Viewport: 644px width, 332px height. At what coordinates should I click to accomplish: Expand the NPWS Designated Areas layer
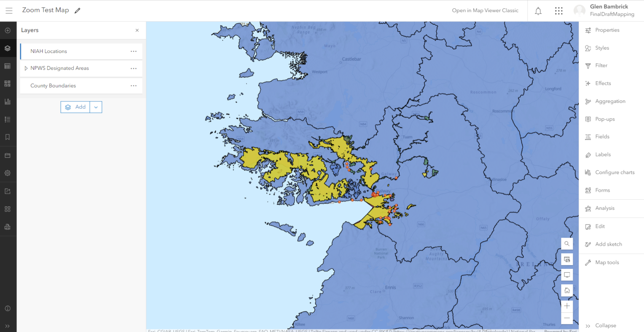[26, 68]
